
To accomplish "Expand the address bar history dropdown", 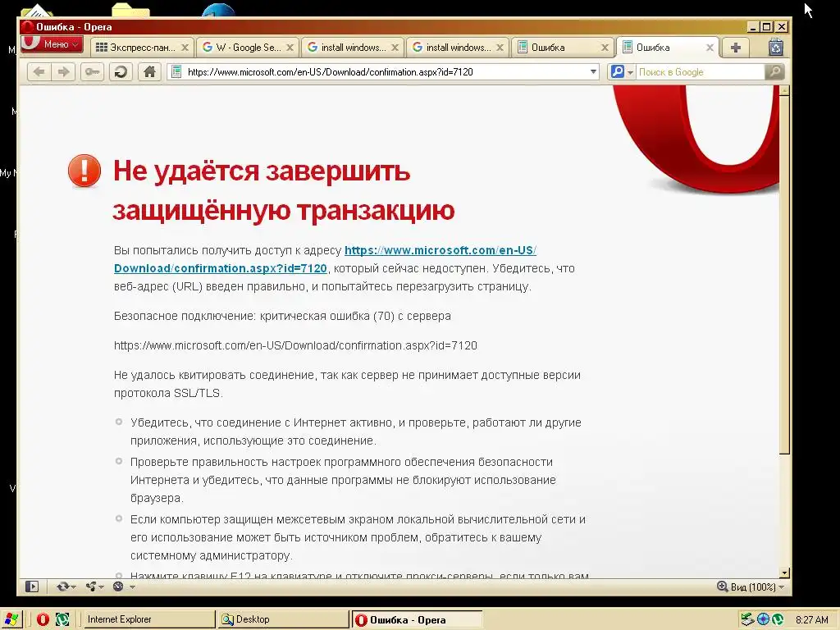I will (593, 72).
